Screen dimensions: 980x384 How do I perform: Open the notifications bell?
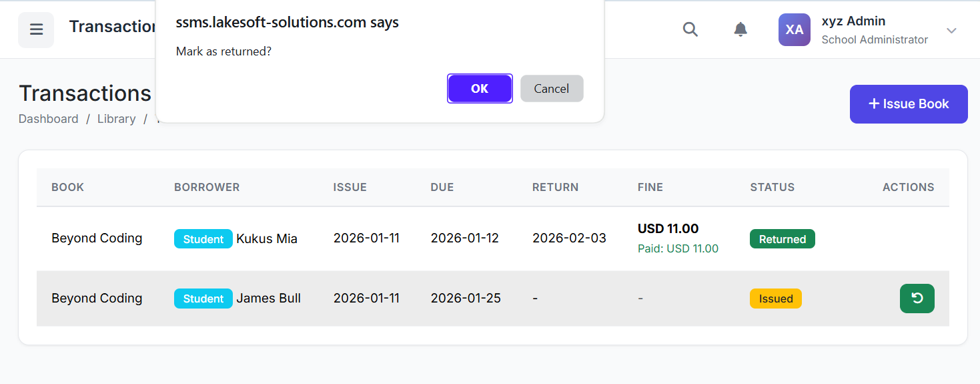pyautogui.click(x=741, y=29)
